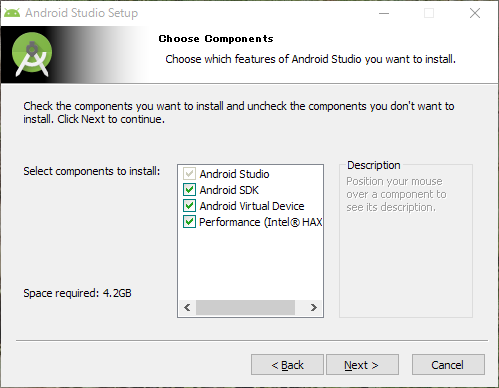Select the Android Virtual Device list item
The width and height of the screenshot is (499, 388).
[x=252, y=206]
